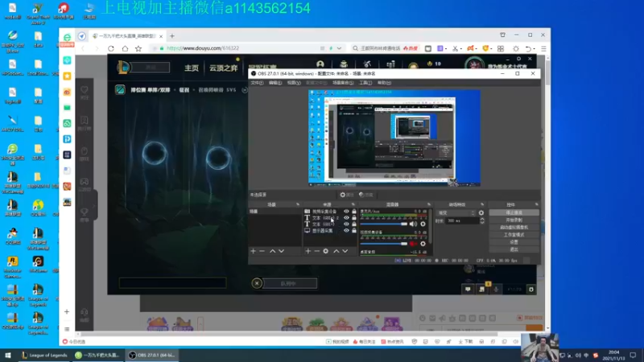Open browser undo-close-tab dropdown
The image size is (644, 362).
(534, 48)
